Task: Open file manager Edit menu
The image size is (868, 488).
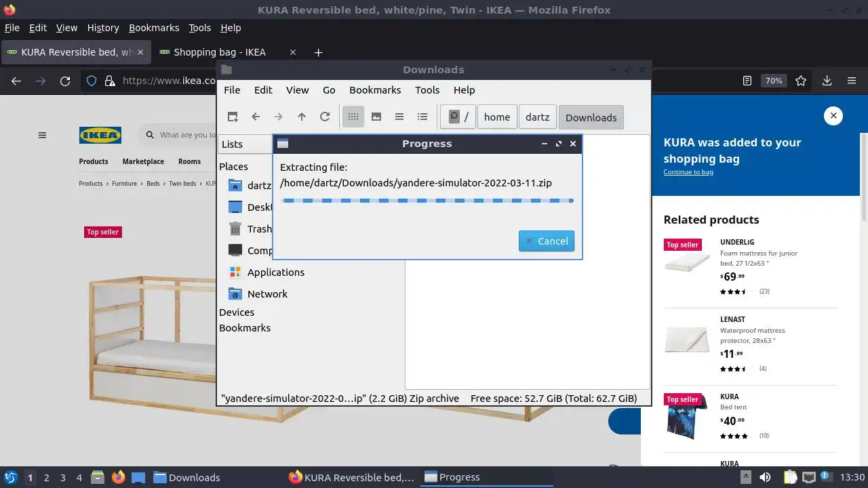Action: coord(263,90)
